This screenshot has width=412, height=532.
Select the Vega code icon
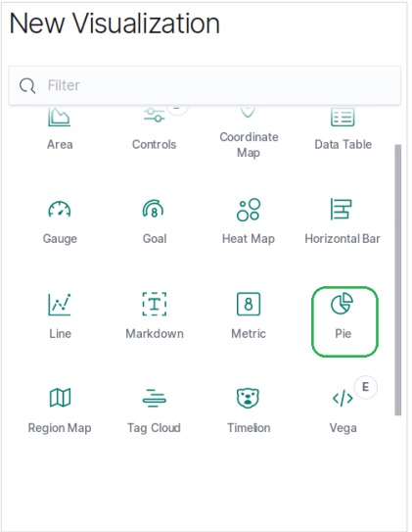tap(343, 399)
